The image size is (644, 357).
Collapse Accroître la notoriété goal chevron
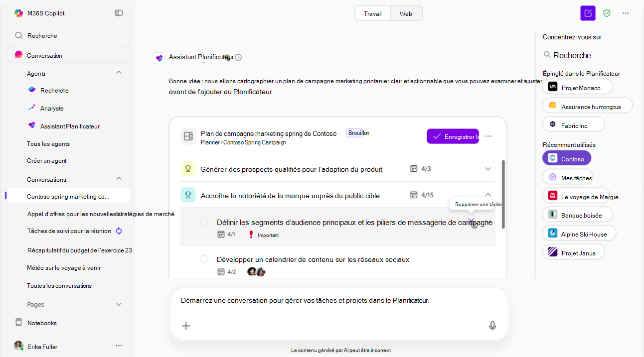pyautogui.click(x=488, y=195)
